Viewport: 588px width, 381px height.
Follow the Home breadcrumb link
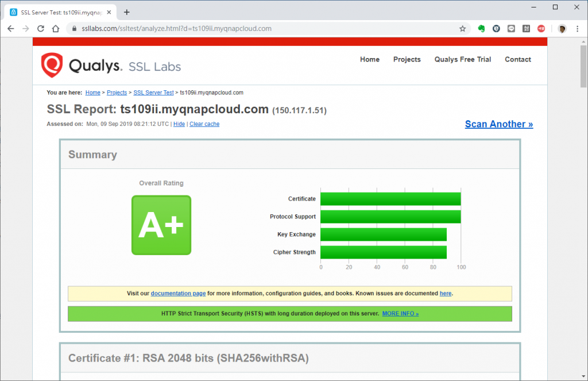click(92, 93)
